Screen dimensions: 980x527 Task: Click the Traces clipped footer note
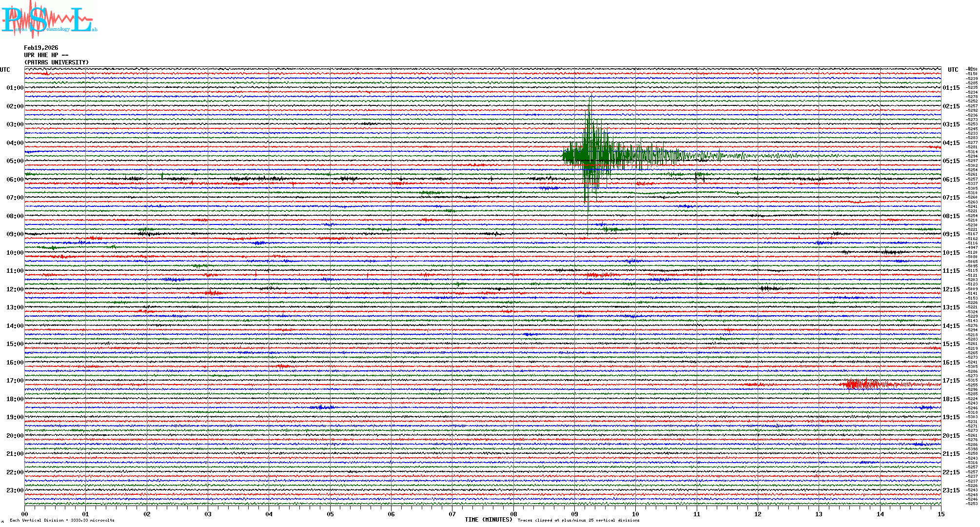tap(578, 520)
